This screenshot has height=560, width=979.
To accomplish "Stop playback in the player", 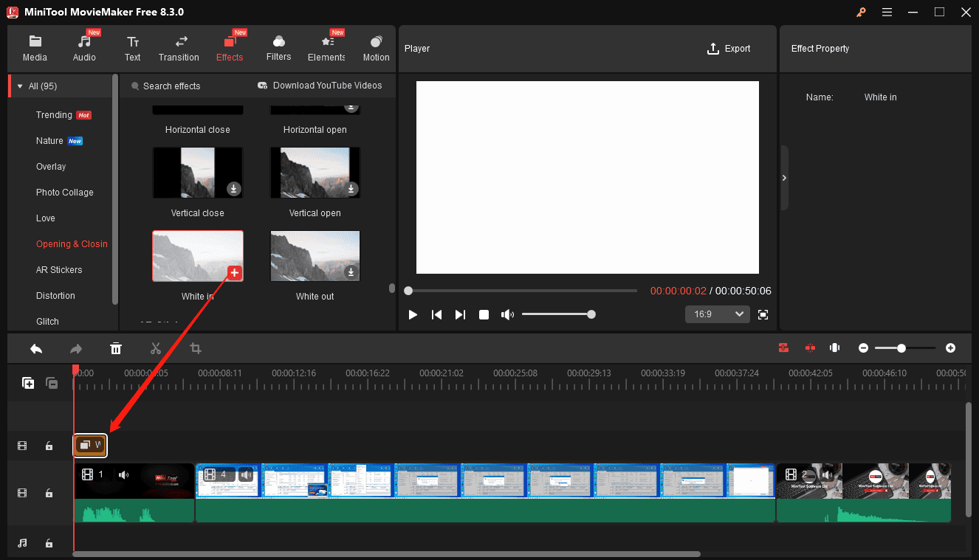I will point(484,315).
